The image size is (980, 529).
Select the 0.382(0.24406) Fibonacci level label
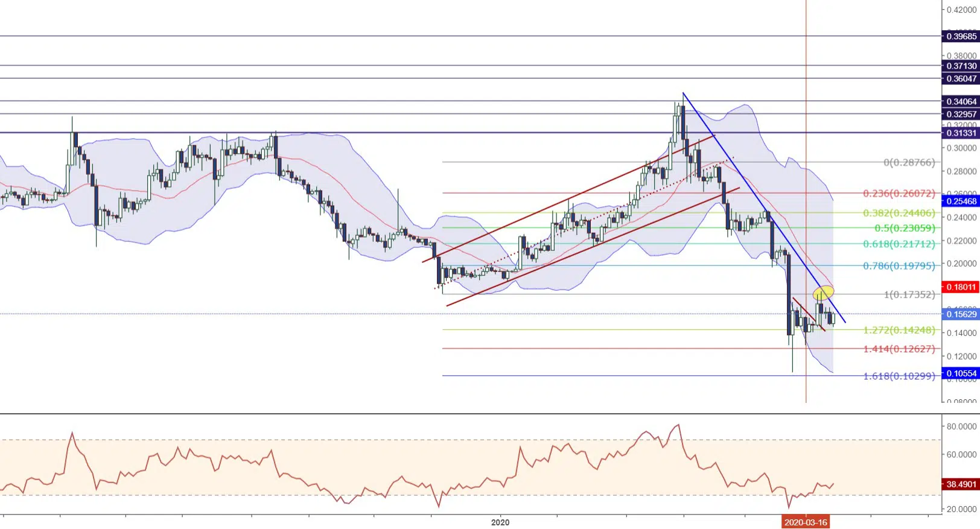pos(899,213)
